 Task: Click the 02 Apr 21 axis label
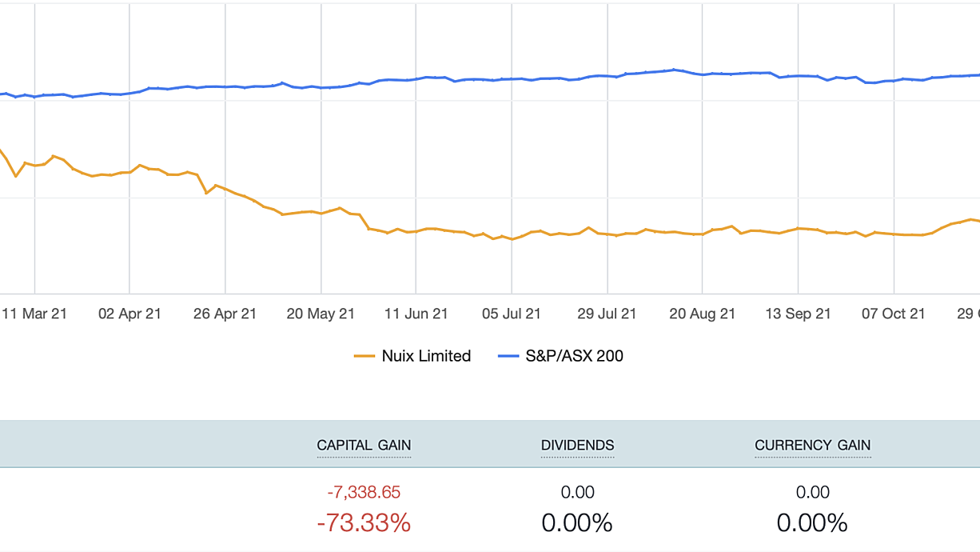129,314
